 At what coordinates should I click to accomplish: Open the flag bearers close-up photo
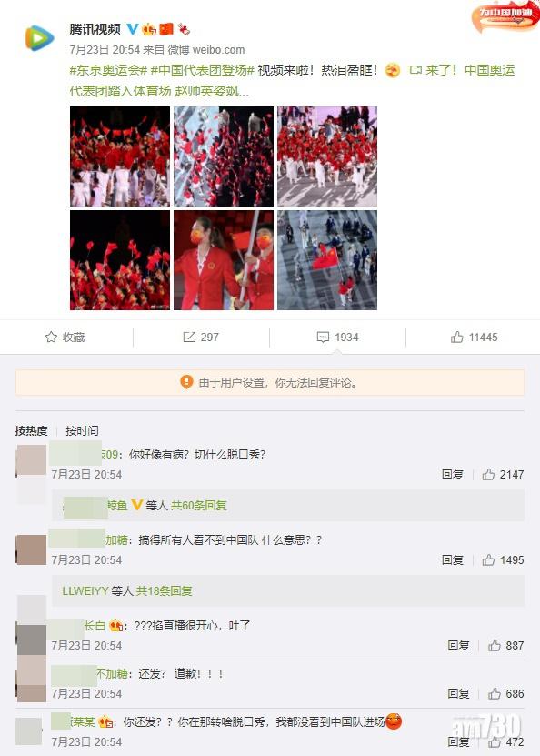[224, 260]
